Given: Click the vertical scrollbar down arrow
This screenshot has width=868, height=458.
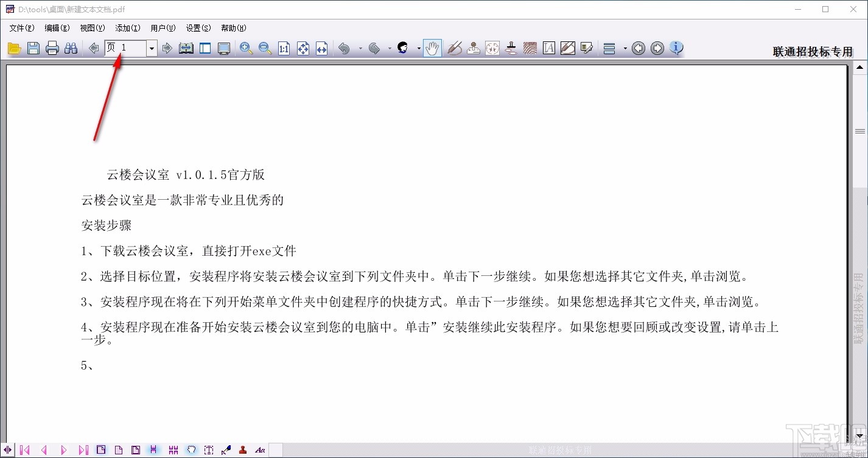Looking at the screenshot, I should [859, 436].
